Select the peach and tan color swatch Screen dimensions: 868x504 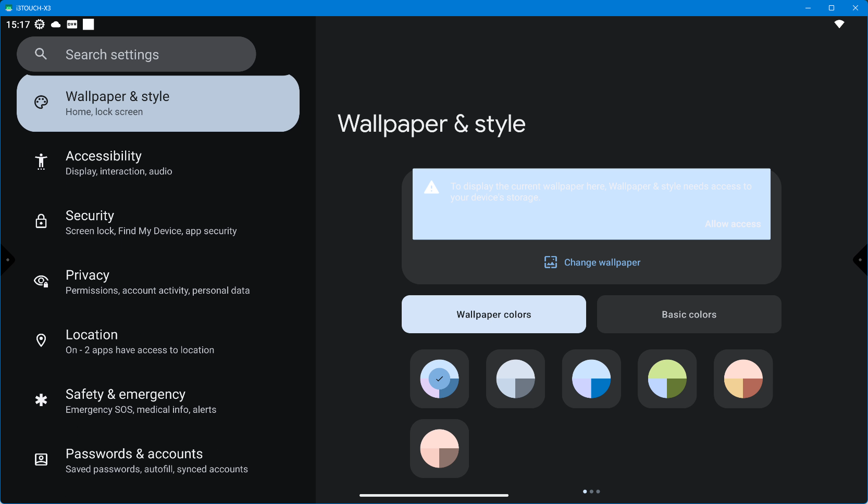click(x=743, y=379)
